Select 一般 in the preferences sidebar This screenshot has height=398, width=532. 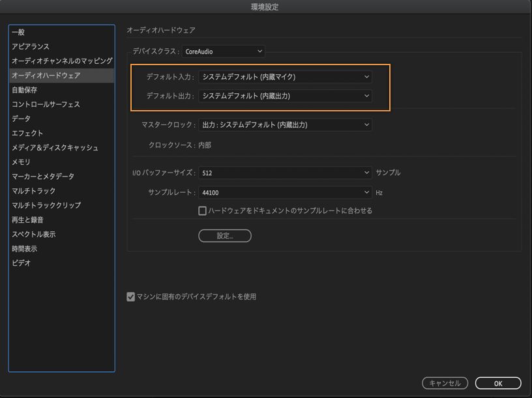click(18, 32)
